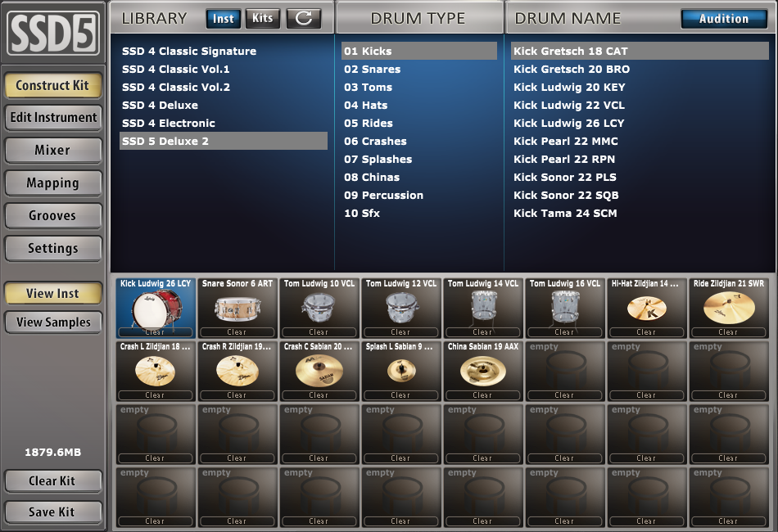Select the Splash L Sabian 9 slot
The height and width of the screenshot is (532, 778).
click(x=401, y=371)
